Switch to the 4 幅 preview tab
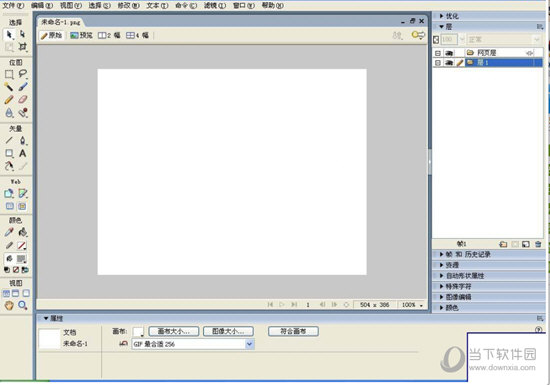Screen dimensions: 550x385 tap(138, 35)
